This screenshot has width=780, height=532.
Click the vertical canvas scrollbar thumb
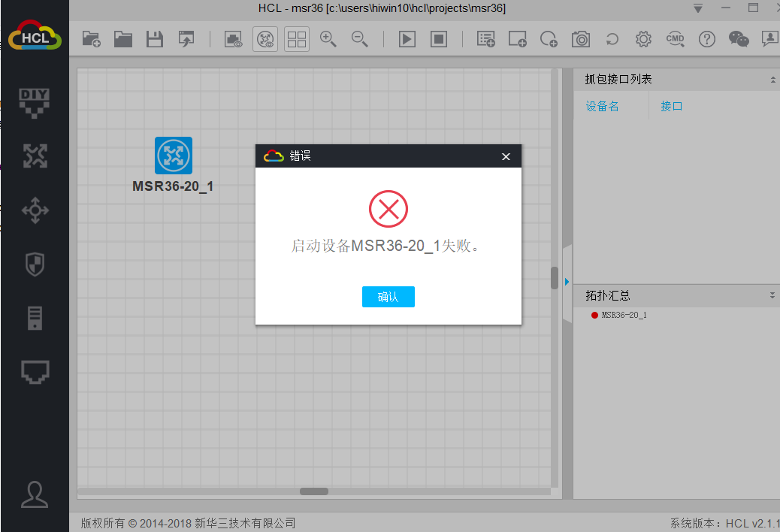pyautogui.click(x=554, y=278)
